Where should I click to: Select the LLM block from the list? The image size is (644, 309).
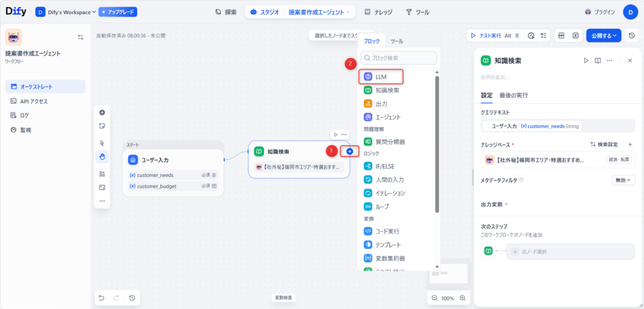[x=381, y=77]
